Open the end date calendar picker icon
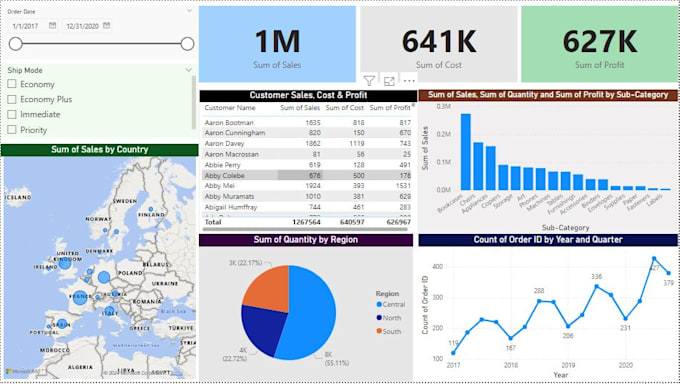This screenshot has width=680, height=384. click(x=107, y=26)
